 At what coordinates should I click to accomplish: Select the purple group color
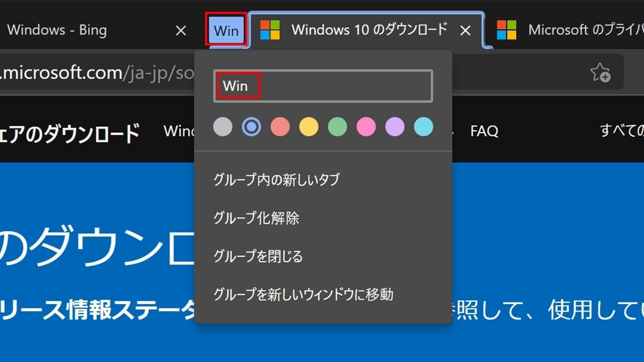[x=395, y=127]
